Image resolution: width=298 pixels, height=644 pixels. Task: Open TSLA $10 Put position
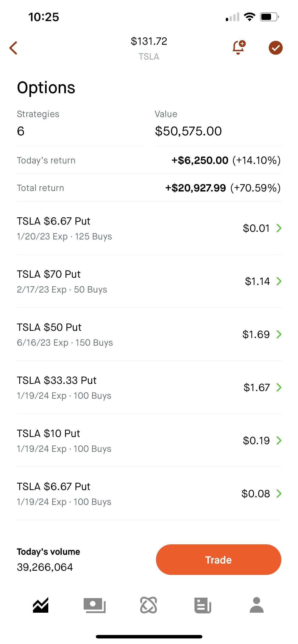tap(100, 440)
